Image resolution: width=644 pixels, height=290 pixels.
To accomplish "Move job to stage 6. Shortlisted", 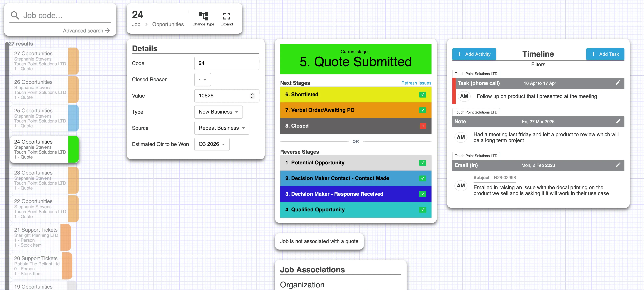I will (356, 95).
